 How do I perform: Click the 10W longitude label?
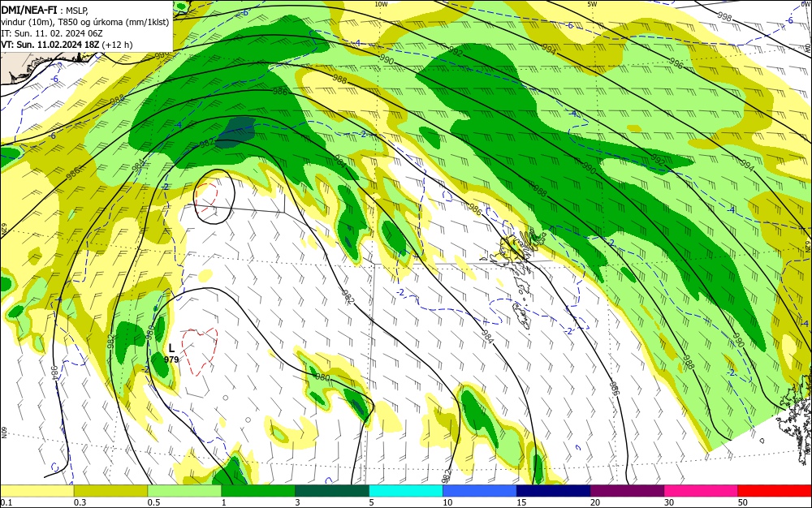[x=381, y=4]
